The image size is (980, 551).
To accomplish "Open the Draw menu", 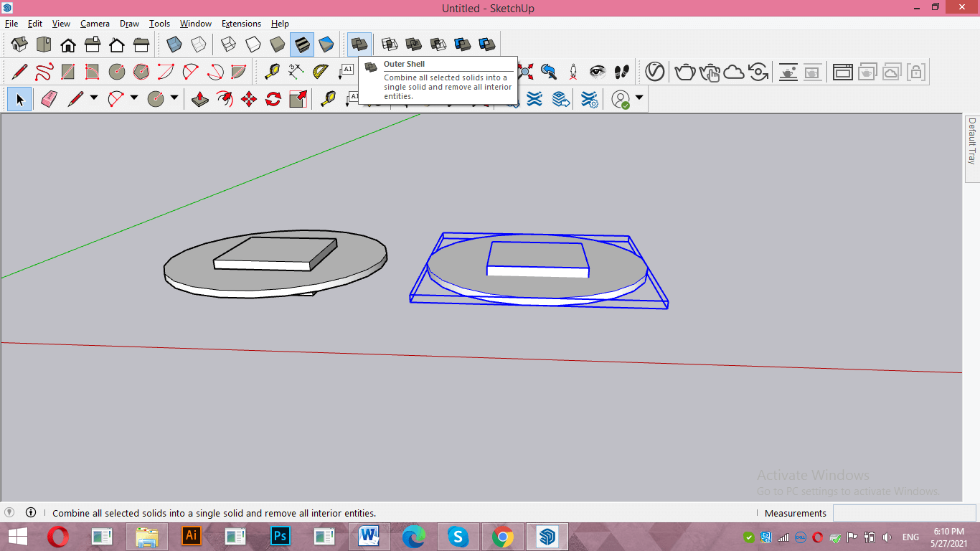I will (x=129, y=24).
